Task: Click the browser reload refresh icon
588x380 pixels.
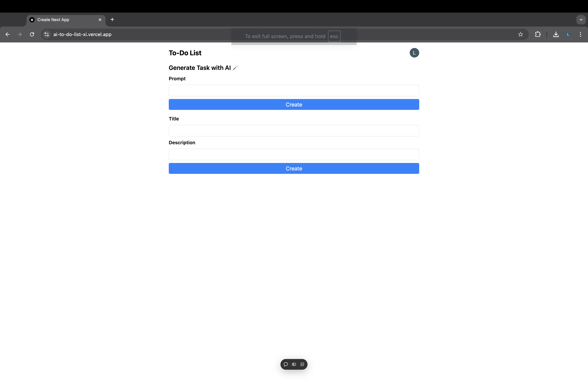Action: pyautogui.click(x=32, y=34)
